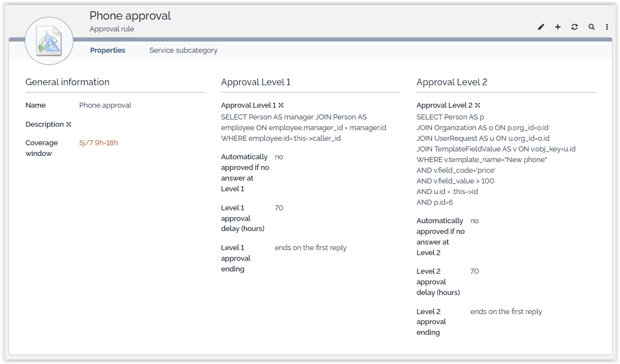Create a new object with the plus icon
The width and height of the screenshot is (620, 364).
[558, 27]
